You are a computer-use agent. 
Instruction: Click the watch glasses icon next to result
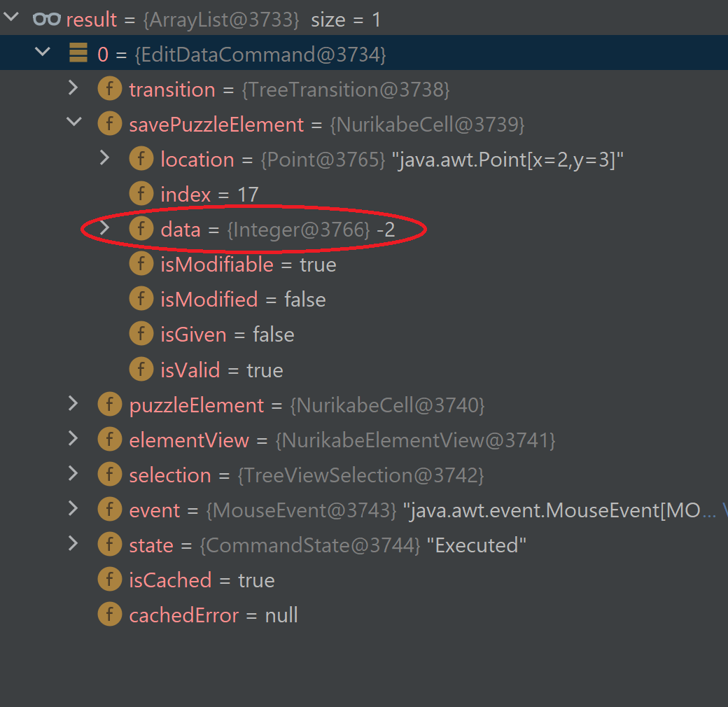[x=46, y=19]
